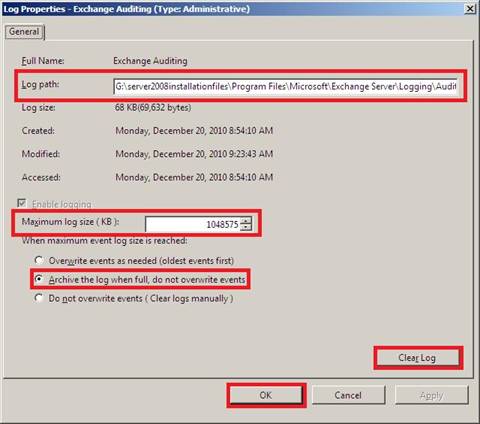The width and height of the screenshot is (480, 424).
Task: Select Overwrite events as needed option
Action: (39, 260)
